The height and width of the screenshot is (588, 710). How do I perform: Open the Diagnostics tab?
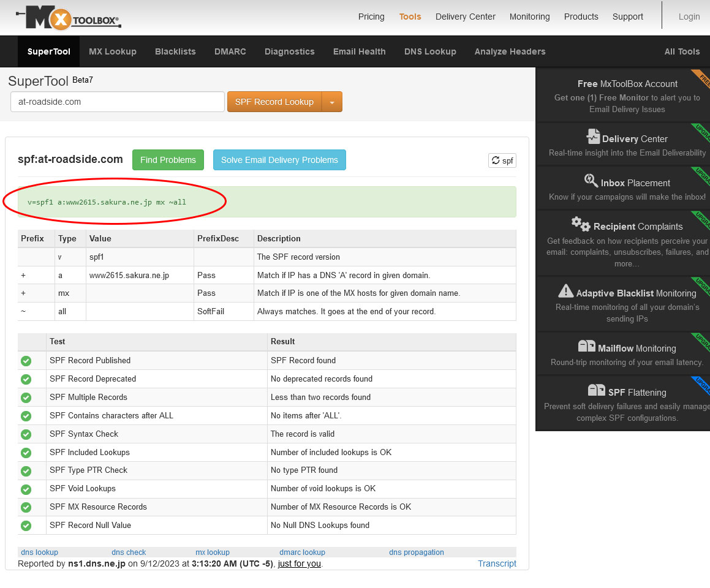289,51
